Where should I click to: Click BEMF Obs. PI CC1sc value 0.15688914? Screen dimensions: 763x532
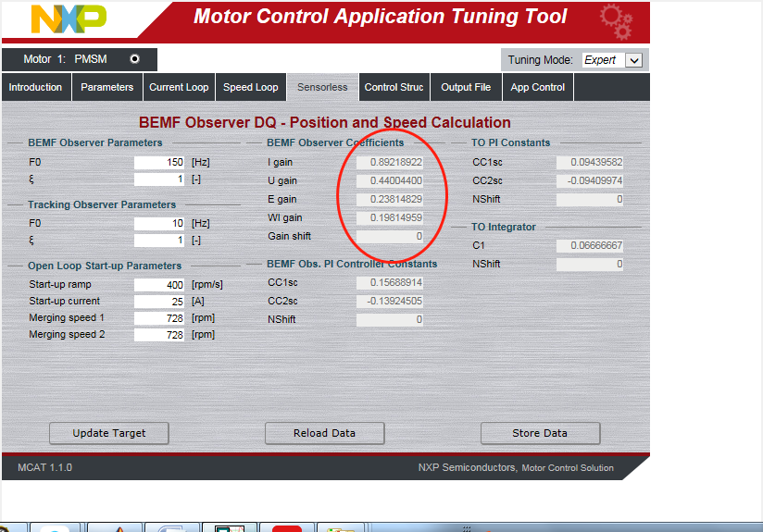(390, 282)
